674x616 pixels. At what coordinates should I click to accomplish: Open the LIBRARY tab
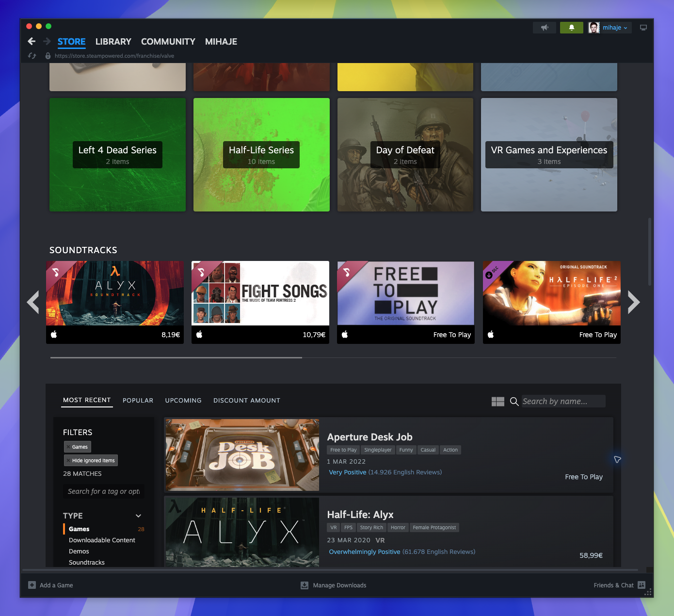point(113,42)
